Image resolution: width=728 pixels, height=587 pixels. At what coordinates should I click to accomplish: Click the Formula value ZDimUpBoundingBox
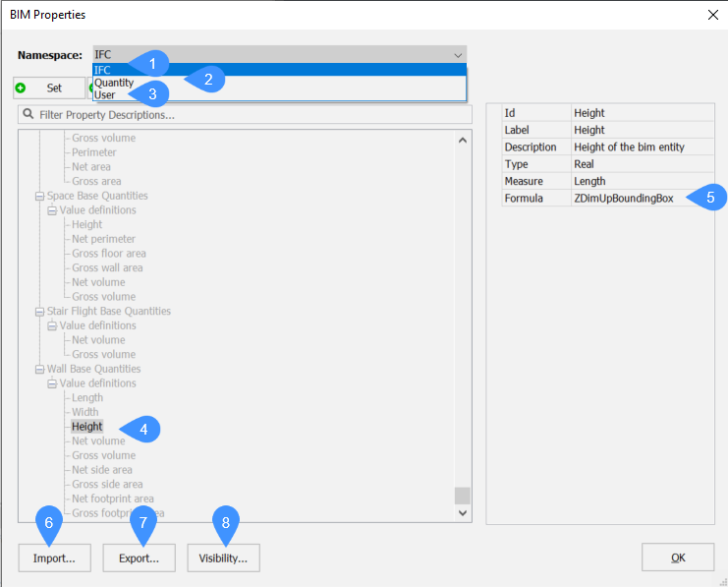point(624,198)
